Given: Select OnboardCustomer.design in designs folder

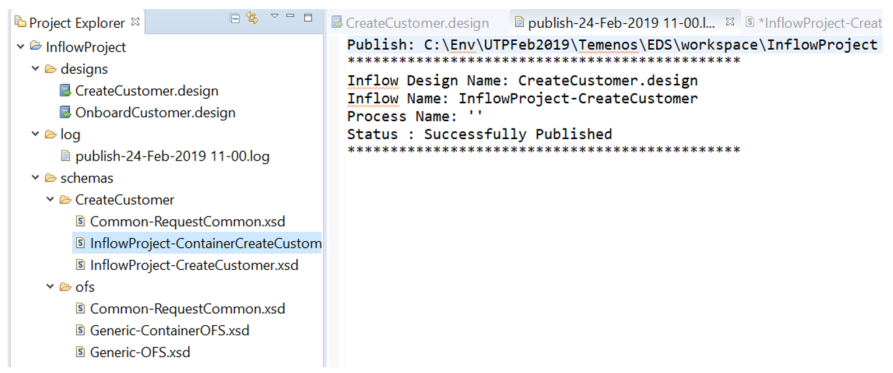Looking at the screenshot, I should tap(155, 113).
